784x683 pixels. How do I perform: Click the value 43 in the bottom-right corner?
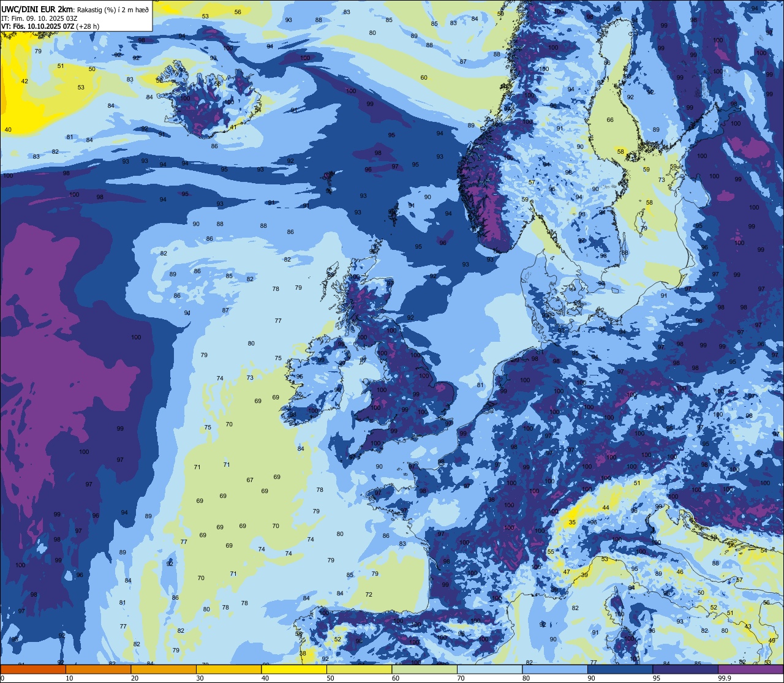tap(748, 627)
